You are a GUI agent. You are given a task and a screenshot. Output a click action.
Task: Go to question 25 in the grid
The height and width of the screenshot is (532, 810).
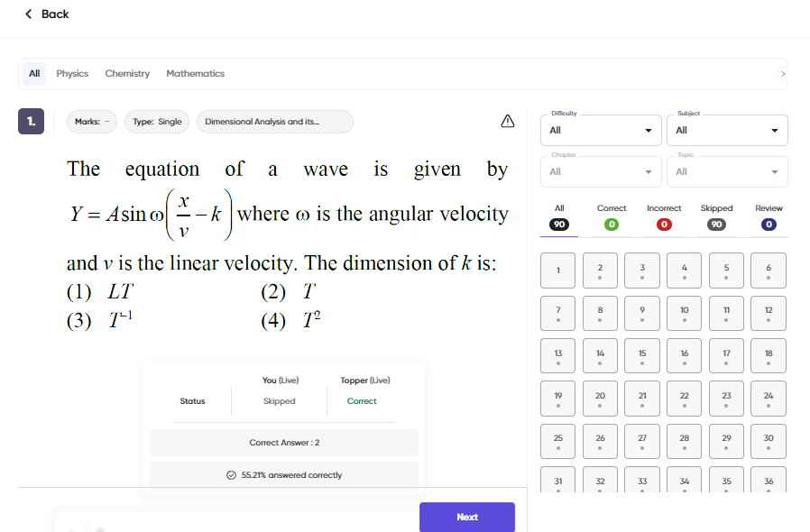point(558,442)
